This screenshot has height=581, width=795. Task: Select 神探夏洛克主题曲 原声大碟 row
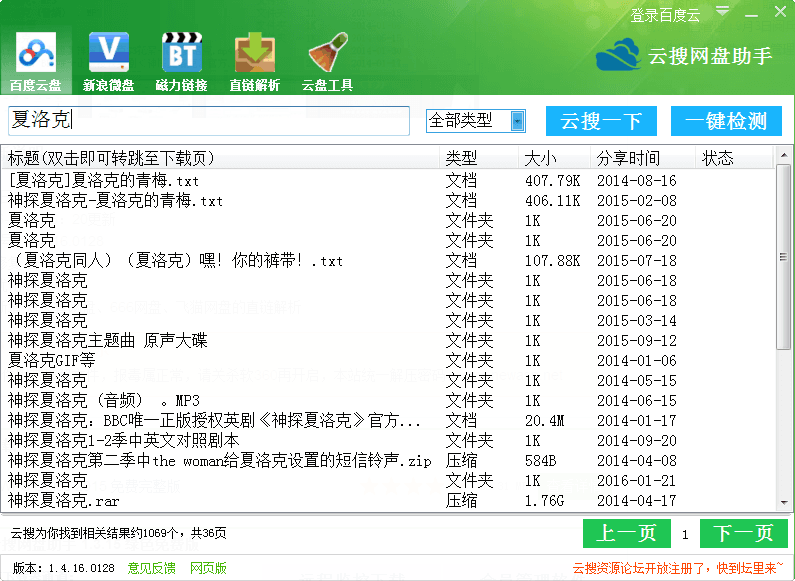pos(389,341)
